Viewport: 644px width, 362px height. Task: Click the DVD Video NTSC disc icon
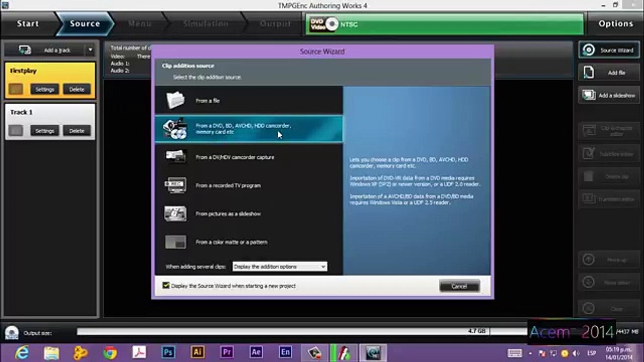click(332, 24)
